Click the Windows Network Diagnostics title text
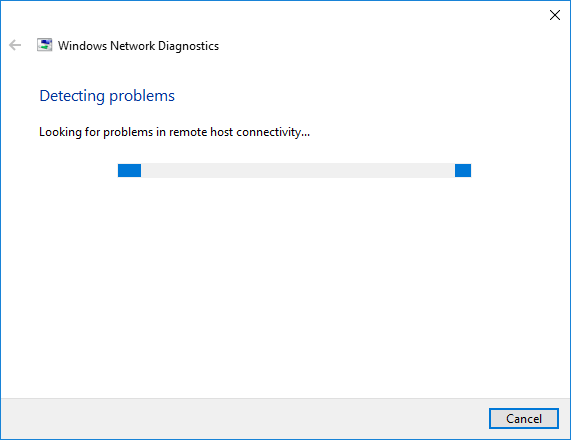Image resolution: width=571 pixels, height=440 pixels. (x=138, y=46)
